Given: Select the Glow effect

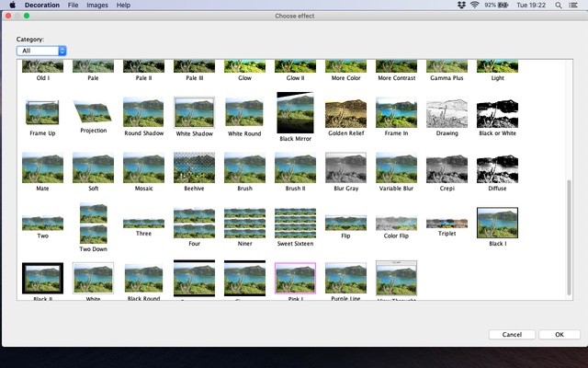Looking at the screenshot, I should (244, 66).
